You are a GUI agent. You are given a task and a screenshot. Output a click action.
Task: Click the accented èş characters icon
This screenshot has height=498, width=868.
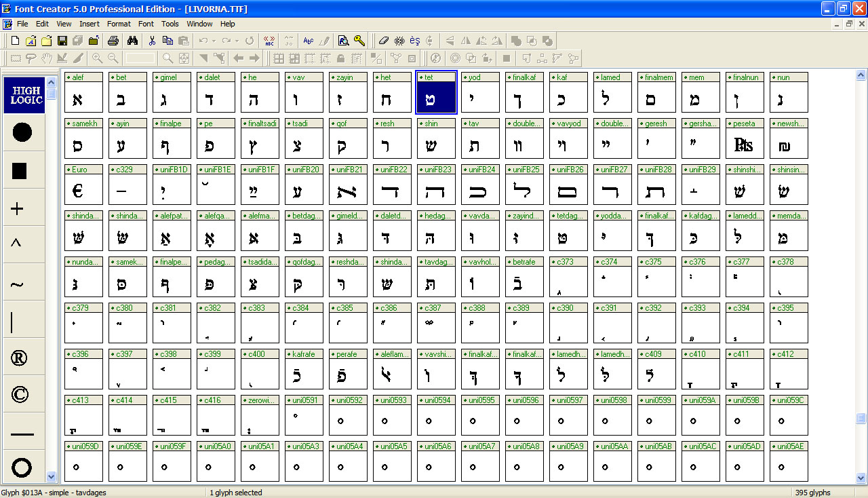(414, 41)
